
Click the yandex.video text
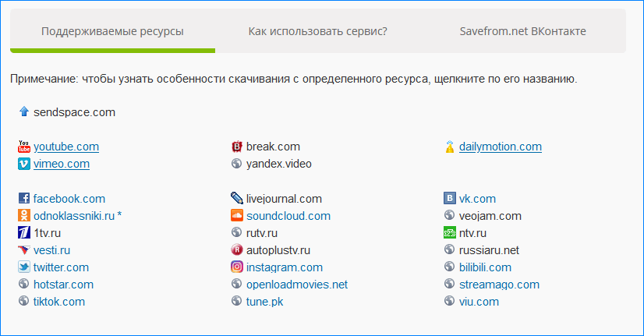(x=279, y=164)
